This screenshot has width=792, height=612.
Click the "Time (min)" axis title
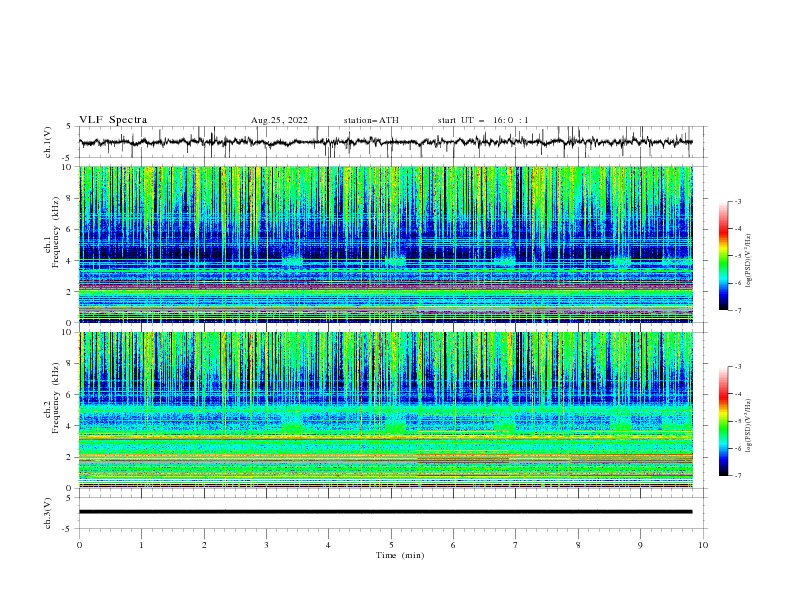tap(400, 555)
